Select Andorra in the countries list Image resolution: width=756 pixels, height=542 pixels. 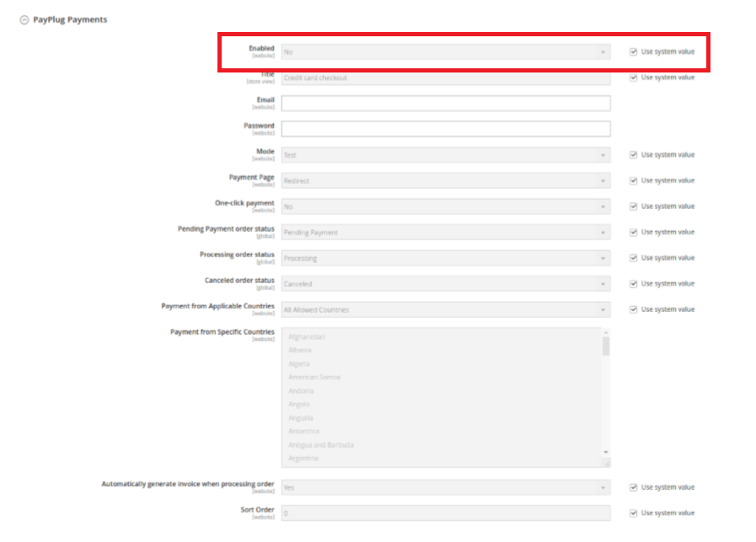coord(301,391)
